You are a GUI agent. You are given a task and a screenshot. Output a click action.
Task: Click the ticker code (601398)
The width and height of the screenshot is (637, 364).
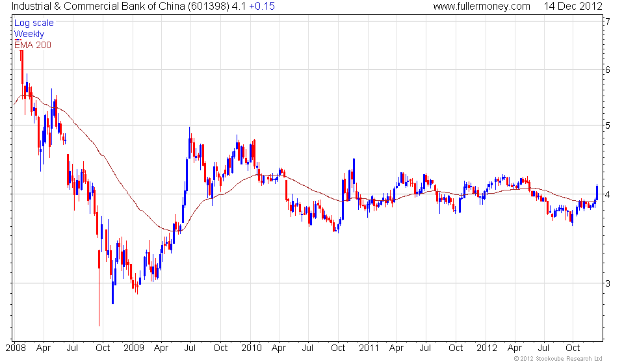click(x=209, y=6)
